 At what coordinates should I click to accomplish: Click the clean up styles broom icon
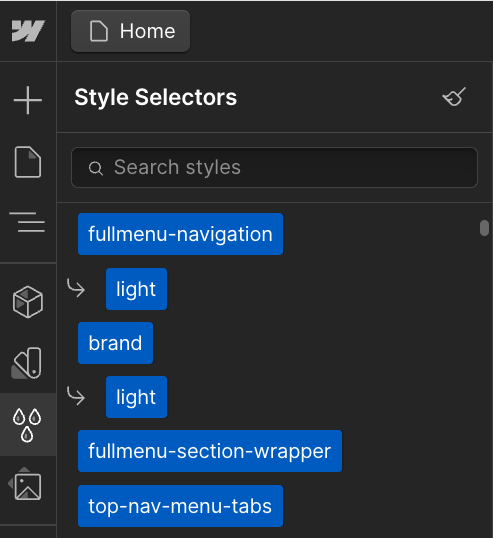(454, 97)
